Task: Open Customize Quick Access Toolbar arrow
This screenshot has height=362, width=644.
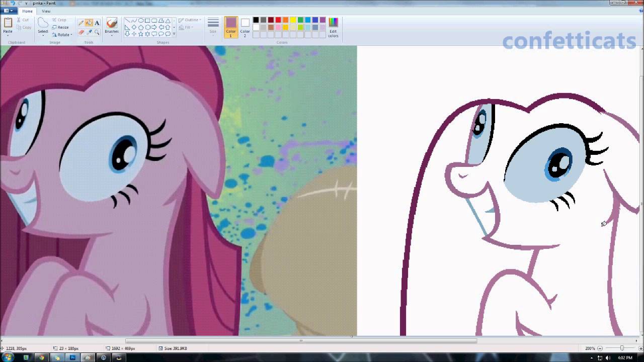Action: 26,3
